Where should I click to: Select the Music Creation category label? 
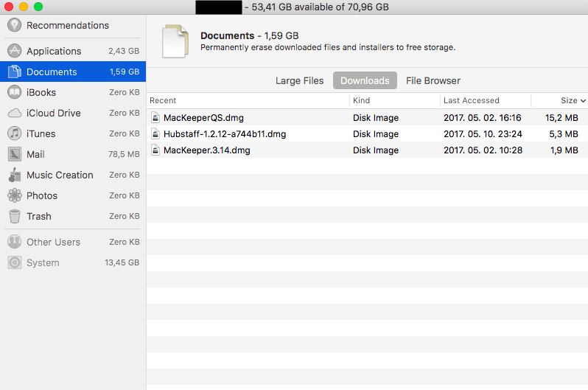pyautogui.click(x=60, y=175)
